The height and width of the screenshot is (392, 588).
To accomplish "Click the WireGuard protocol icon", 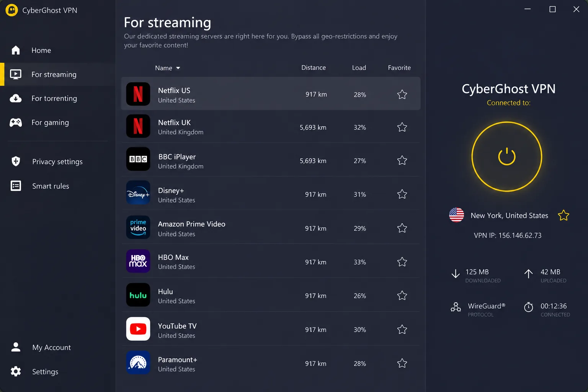I will click(x=456, y=307).
